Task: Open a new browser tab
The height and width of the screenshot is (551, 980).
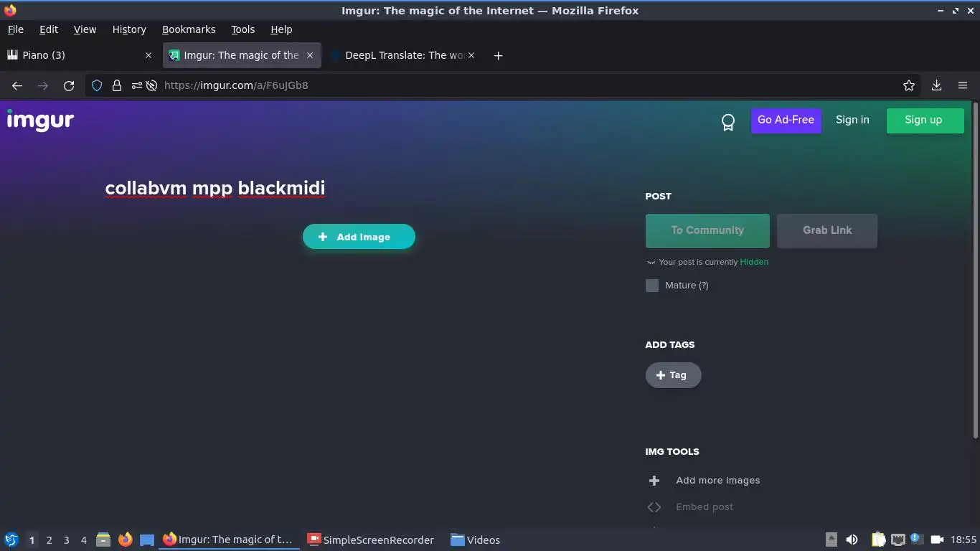Action: click(498, 55)
